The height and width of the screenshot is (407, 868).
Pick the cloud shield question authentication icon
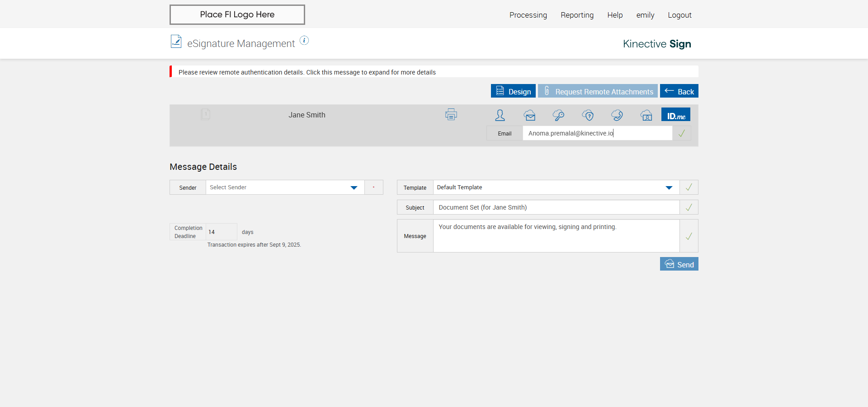tap(588, 115)
